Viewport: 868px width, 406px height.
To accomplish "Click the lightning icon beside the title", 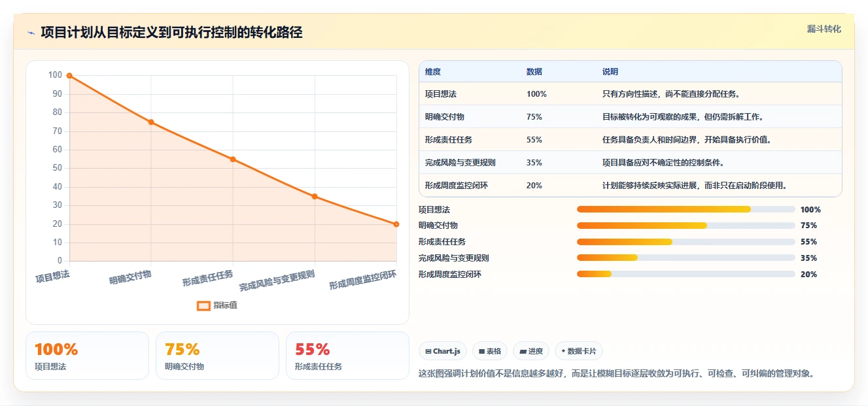I will [31, 33].
